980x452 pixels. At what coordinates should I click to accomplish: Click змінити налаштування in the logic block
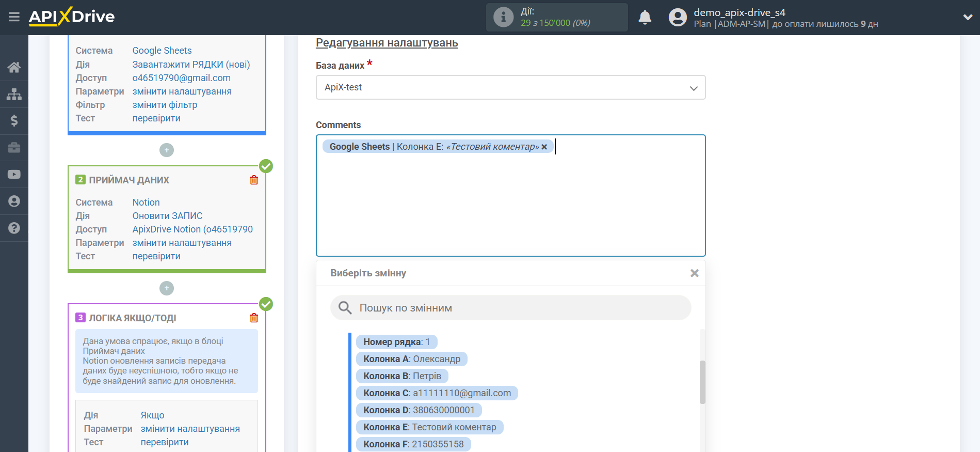(190, 429)
